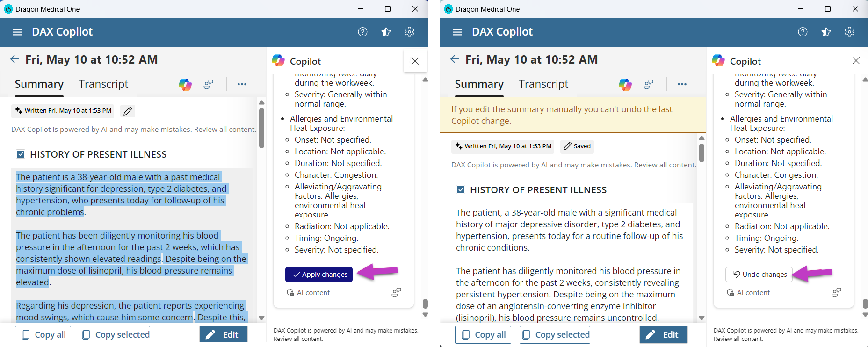868x347 pixels.
Task: Undo changes in the Copilot panel
Action: point(759,275)
